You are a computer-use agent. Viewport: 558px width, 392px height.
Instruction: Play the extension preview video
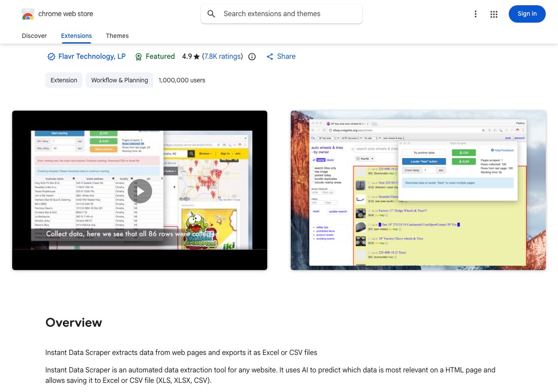[140, 191]
